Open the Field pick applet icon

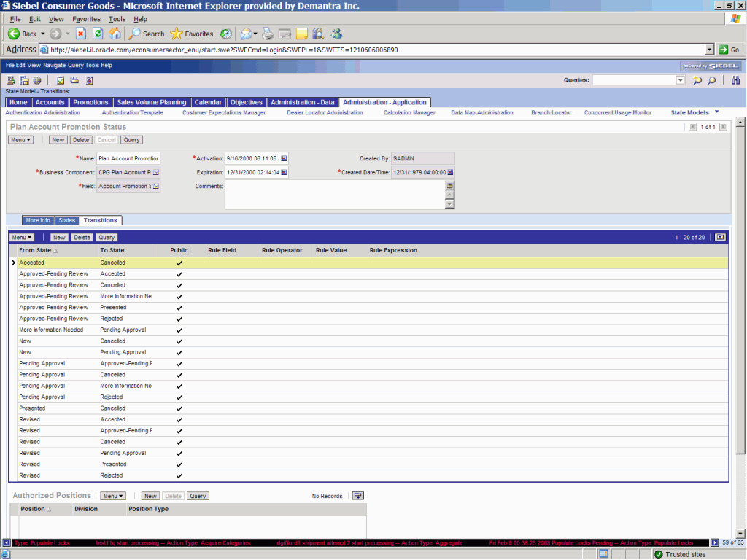click(x=156, y=186)
